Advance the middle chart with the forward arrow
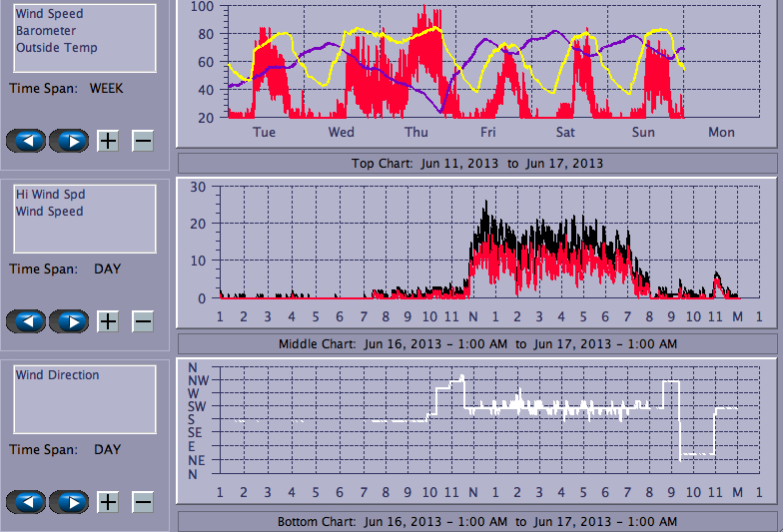783x532 pixels. 69,321
